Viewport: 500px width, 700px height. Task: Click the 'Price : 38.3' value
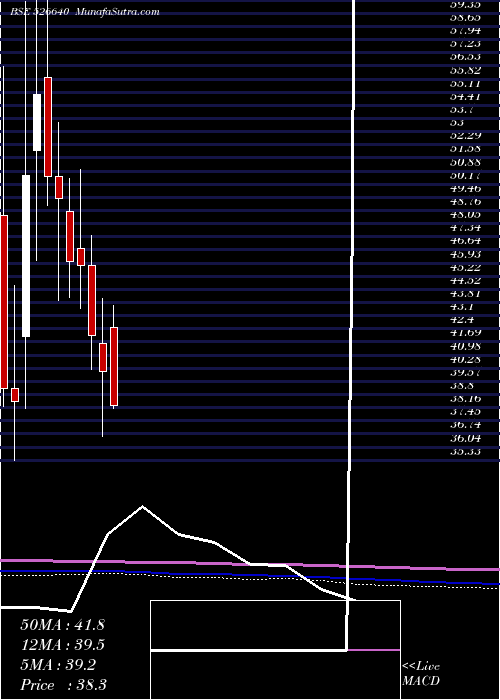click(x=63, y=685)
